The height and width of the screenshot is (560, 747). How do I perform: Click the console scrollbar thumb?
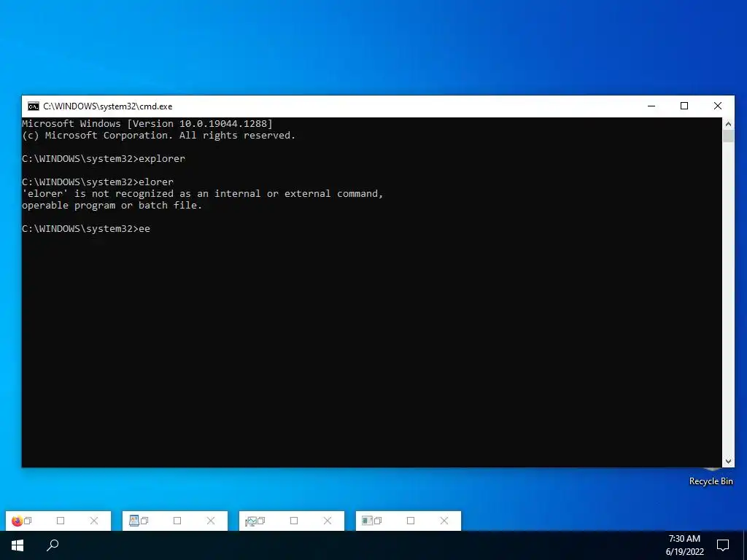point(728,136)
